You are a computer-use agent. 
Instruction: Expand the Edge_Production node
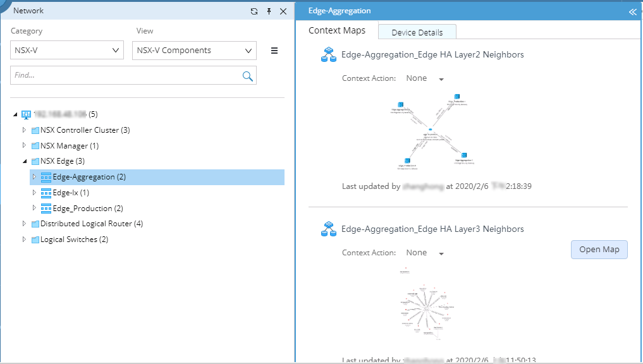(34, 208)
